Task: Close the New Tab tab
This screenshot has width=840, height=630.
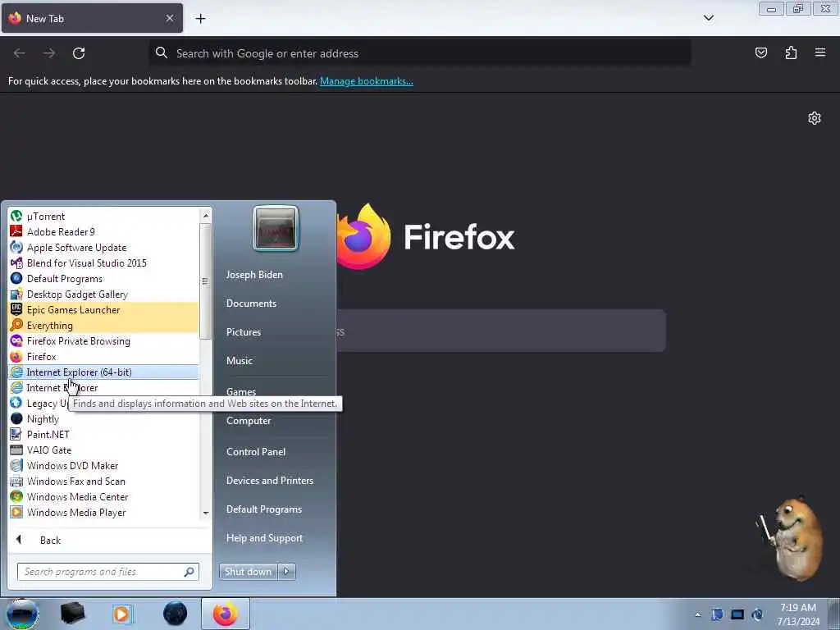Action: [x=169, y=18]
